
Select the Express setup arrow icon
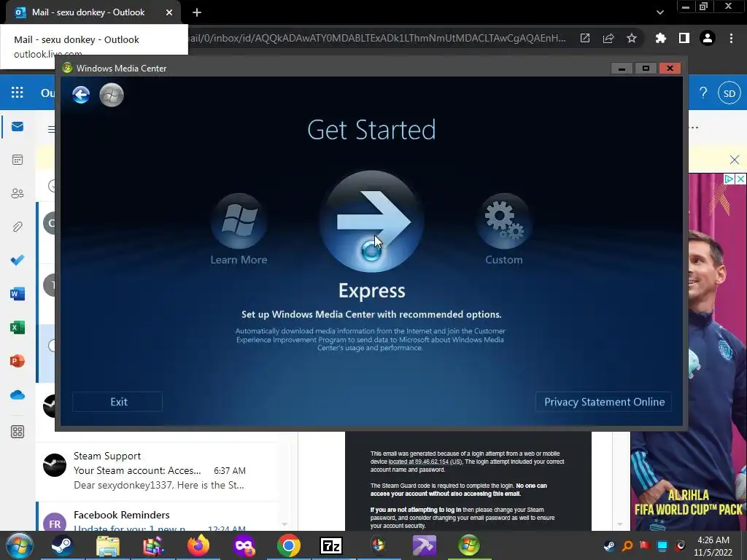tap(371, 222)
